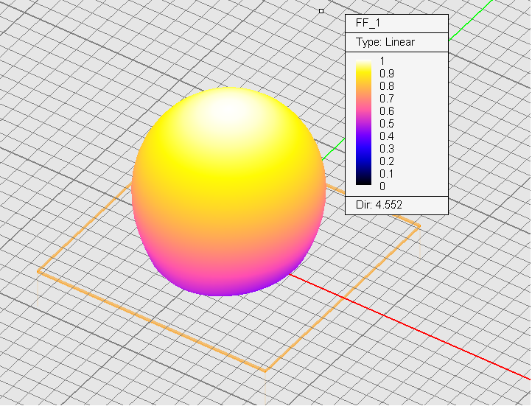Pick the blue section of the color bar
Viewport: 532px width, 406px height.
(364, 156)
